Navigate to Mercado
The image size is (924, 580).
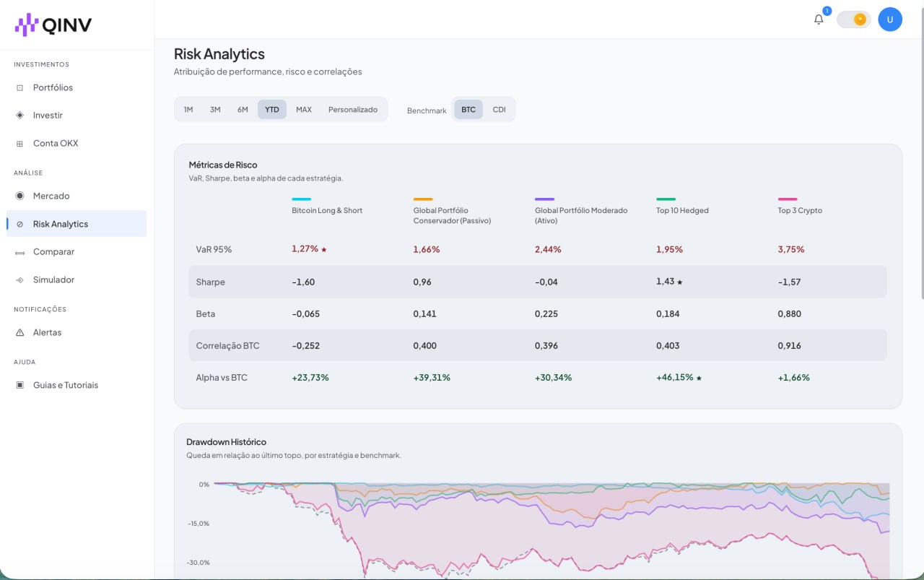tap(77, 196)
